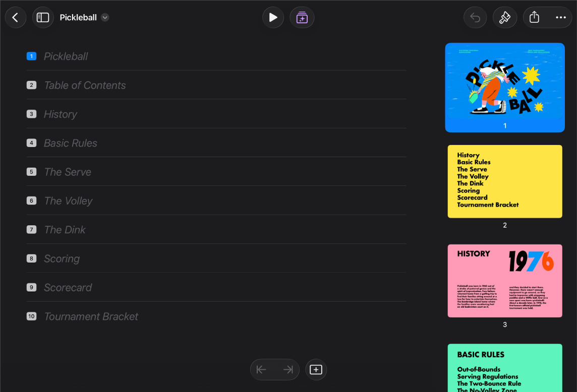577x392 pixels.
Task: Open the Tournament Bracket outline row
Action: 216,316
